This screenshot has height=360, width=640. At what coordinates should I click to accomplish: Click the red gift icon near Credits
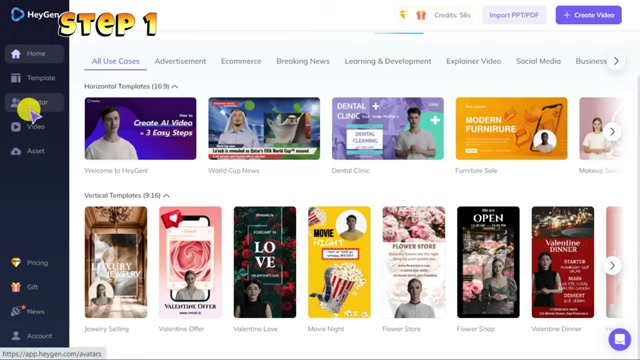pyautogui.click(x=421, y=15)
